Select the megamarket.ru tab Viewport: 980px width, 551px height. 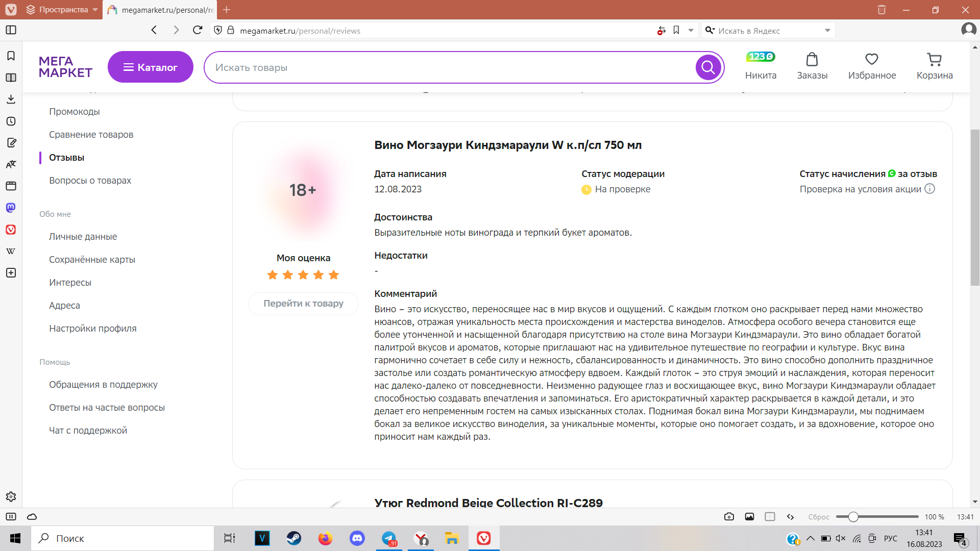point(160,10)
